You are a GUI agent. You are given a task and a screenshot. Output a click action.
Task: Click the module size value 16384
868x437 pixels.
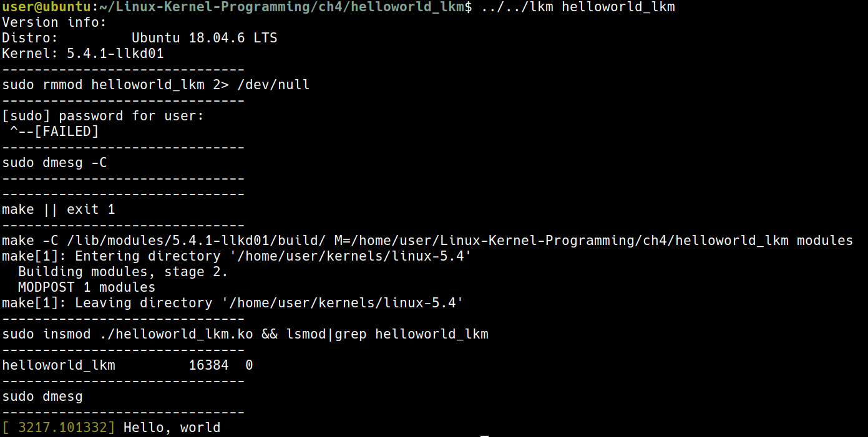click(208, 365)
